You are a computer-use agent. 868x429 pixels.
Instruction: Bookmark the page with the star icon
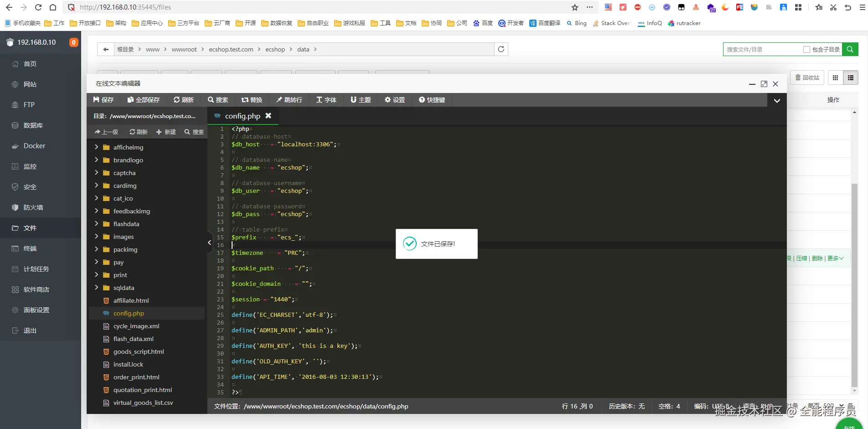tap(575, 7)
